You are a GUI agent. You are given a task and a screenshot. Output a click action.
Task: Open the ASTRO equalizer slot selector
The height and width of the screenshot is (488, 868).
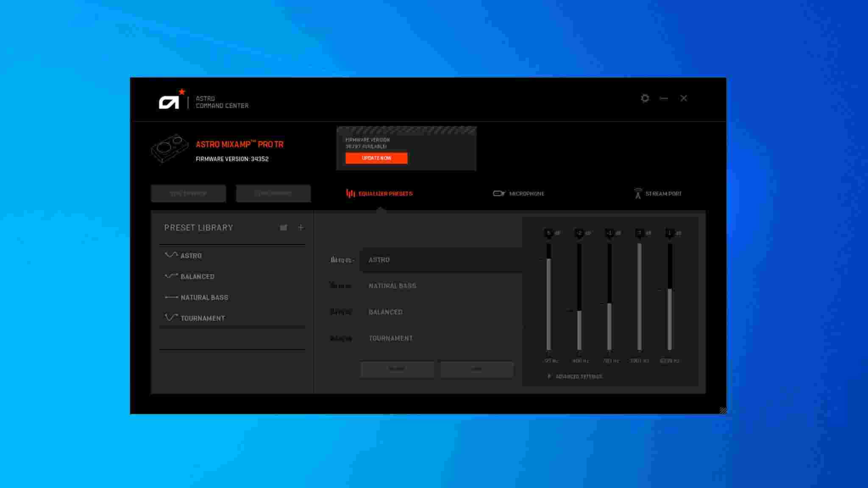point(441,260)
